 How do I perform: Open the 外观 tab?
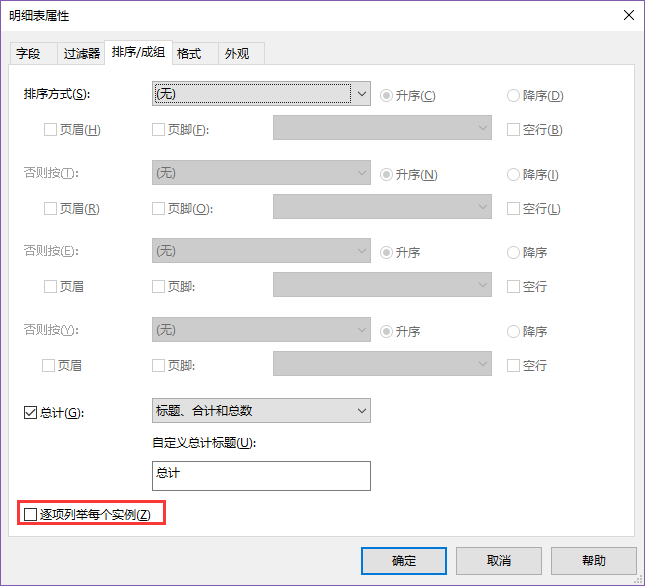[x=241, y=53]
